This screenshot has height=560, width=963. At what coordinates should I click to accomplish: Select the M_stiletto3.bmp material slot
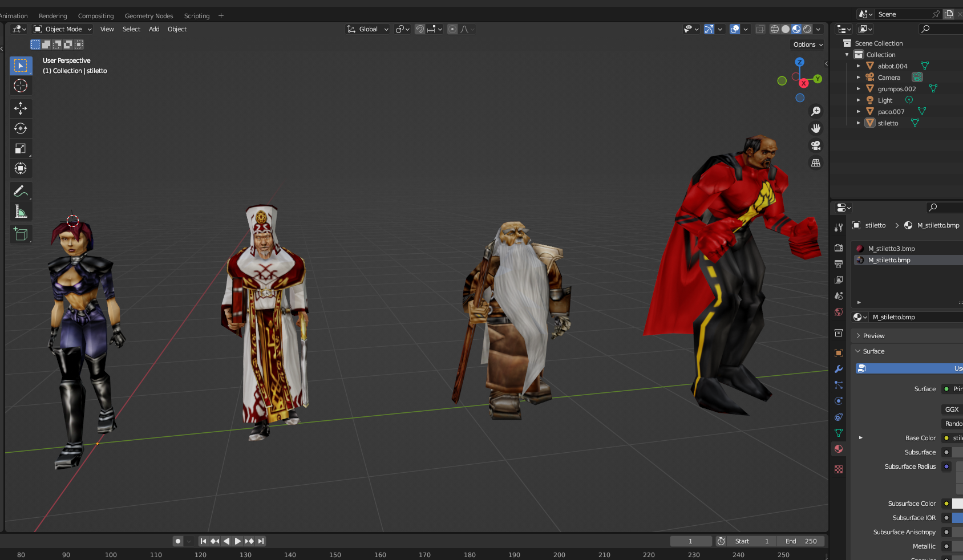click(891, 248)
